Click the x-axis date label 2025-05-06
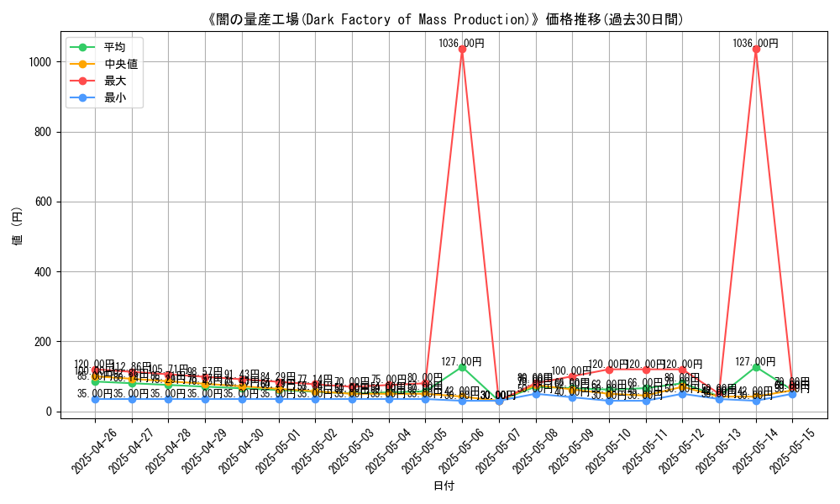 click(x=461, y=450)
